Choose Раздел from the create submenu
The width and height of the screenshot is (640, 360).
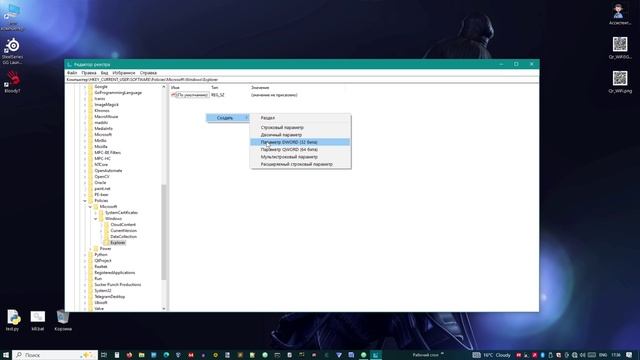(300, 118)
